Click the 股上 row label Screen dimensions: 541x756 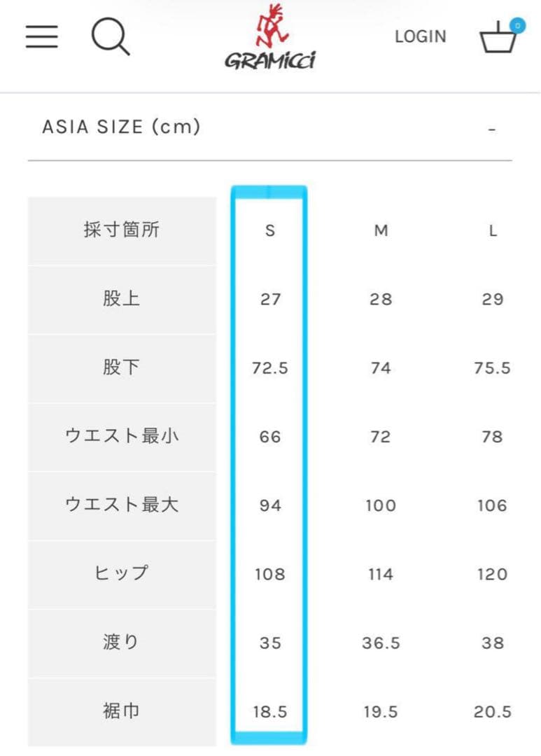click(122, 299)
